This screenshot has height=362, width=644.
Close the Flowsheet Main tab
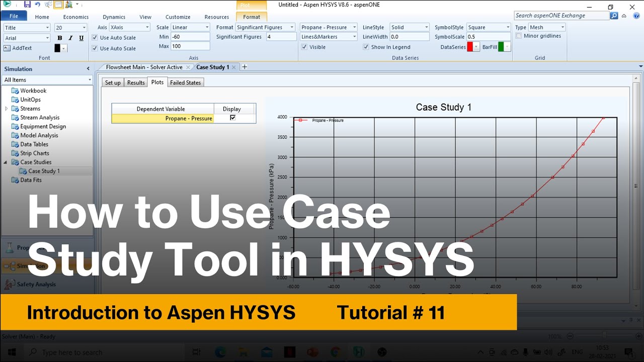[188, 67]
